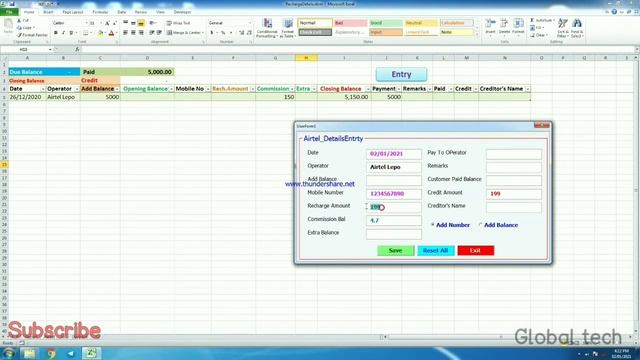The image size is (640, 360).
Task: Click the Windows Start button
Action: [9, 353]
